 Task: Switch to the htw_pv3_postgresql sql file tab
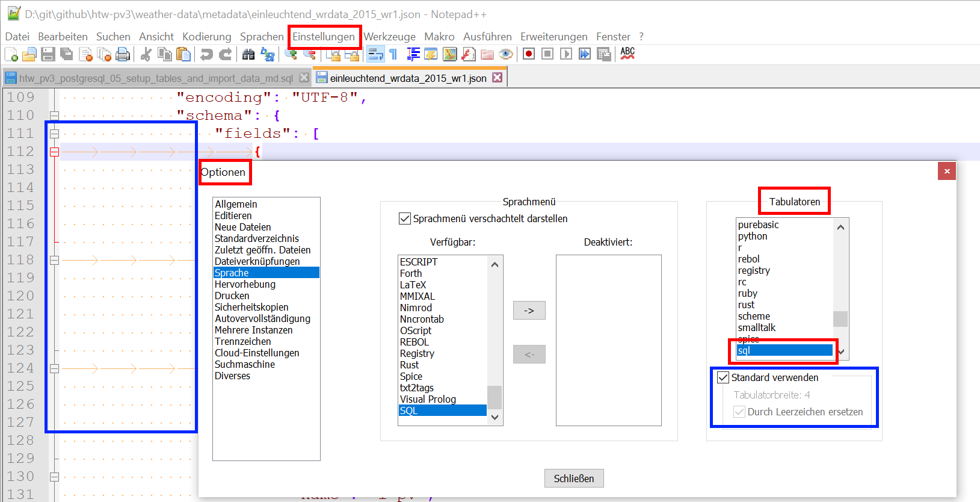click(156, 78)
